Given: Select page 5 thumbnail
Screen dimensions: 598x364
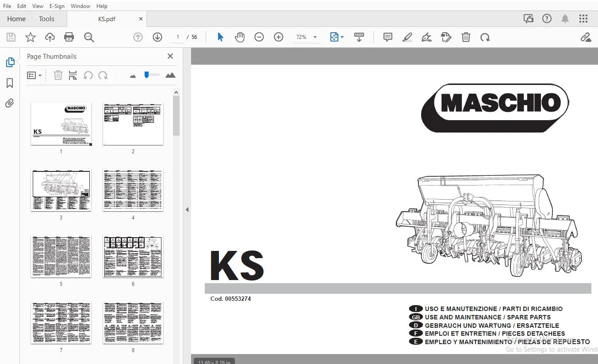Looking at the screenshot, I should (61, 256).
